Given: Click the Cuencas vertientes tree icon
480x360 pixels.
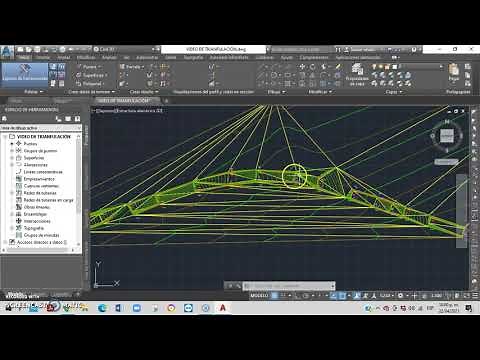Looking at the screenshot, I should (19, 186).
